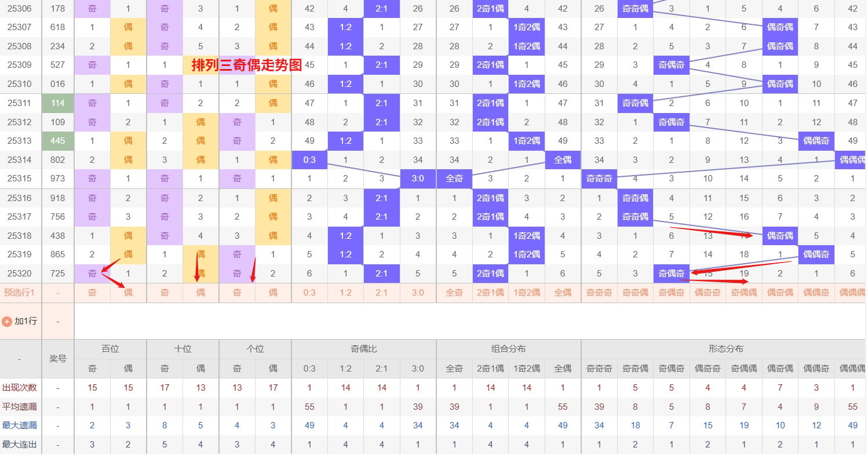Choose 全偶 in the 预选行1 row
The height and width of the screenshot is (455, 868).
click(x=563, y=293)
